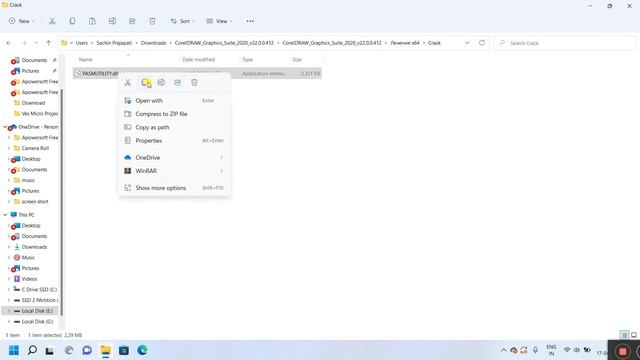Open C Drive SSD (C:) in navigation pane
Viewport: 640px width, 360px height.
pos(39,289)
